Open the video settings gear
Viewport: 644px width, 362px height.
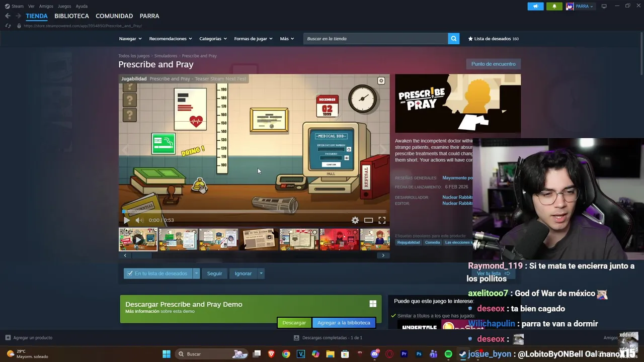pyautogui.click(x=355, y=220)
